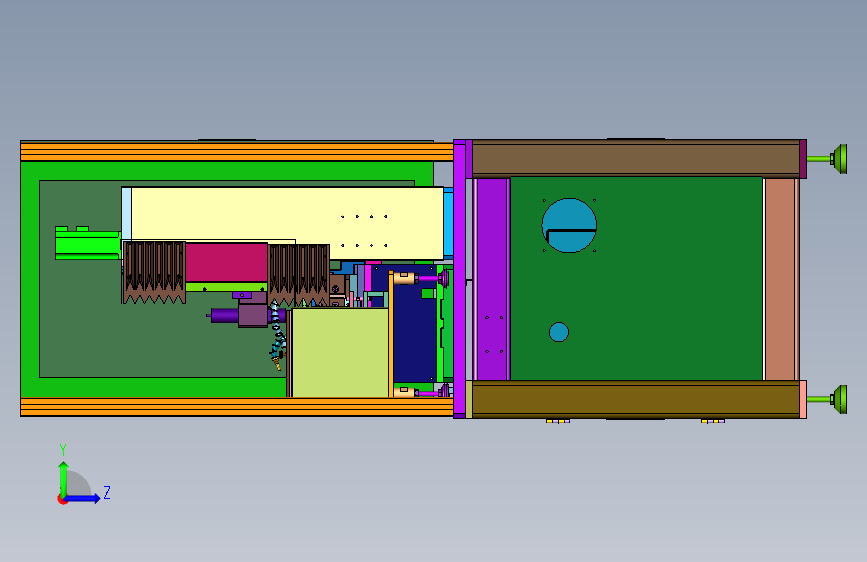Select the large teal circular cover on the green panel
The image size is (867, 562).
coord(569,225)
